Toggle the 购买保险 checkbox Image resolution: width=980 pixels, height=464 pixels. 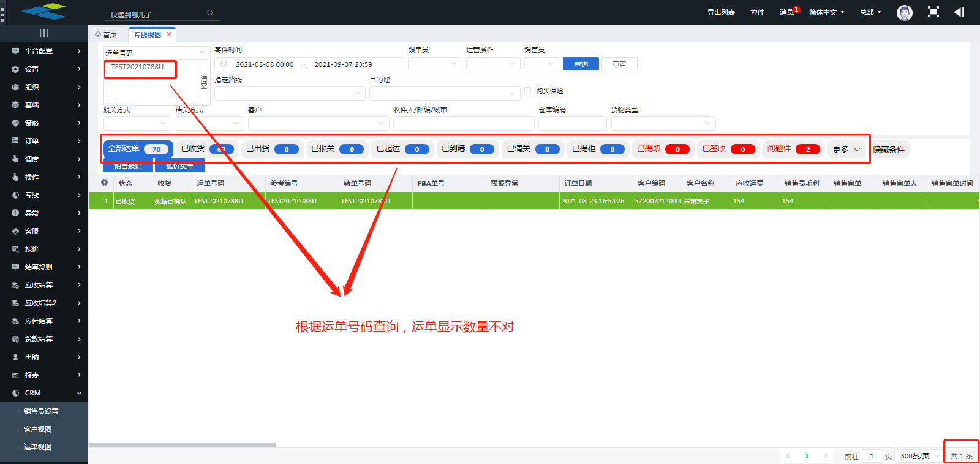527,91
